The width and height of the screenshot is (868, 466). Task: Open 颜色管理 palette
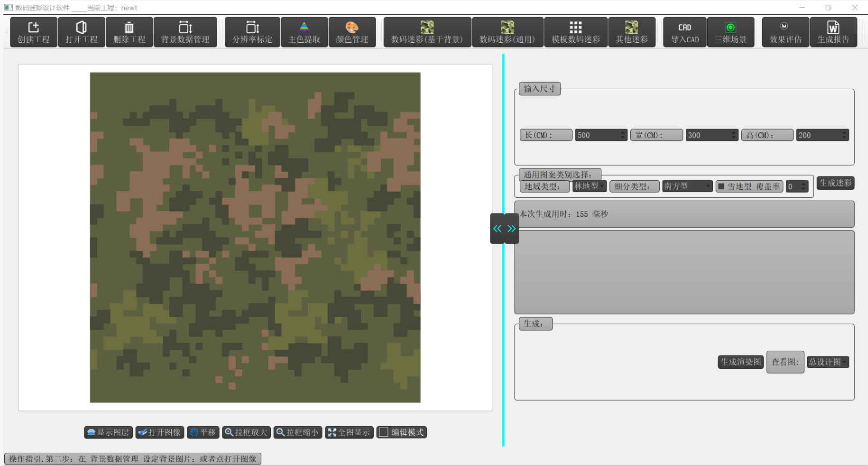pos(352,32)
